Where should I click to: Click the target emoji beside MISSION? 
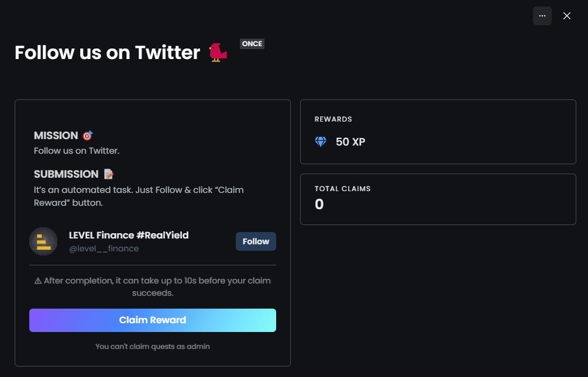click(x=87, y=136)
